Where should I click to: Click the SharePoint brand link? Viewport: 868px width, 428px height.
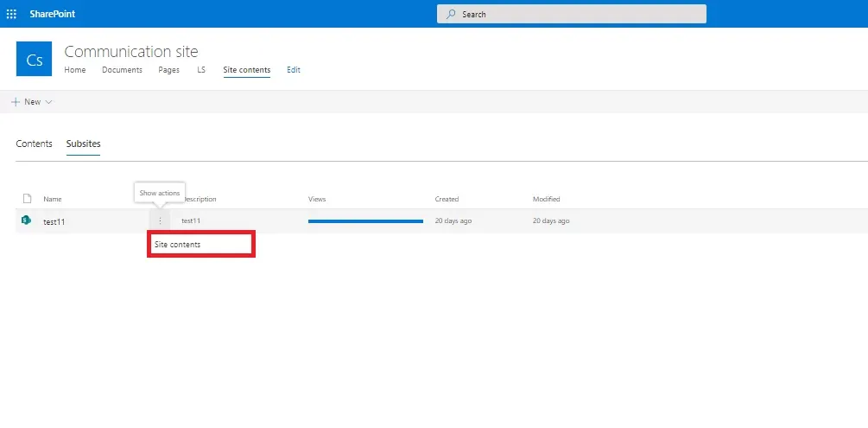53,14
